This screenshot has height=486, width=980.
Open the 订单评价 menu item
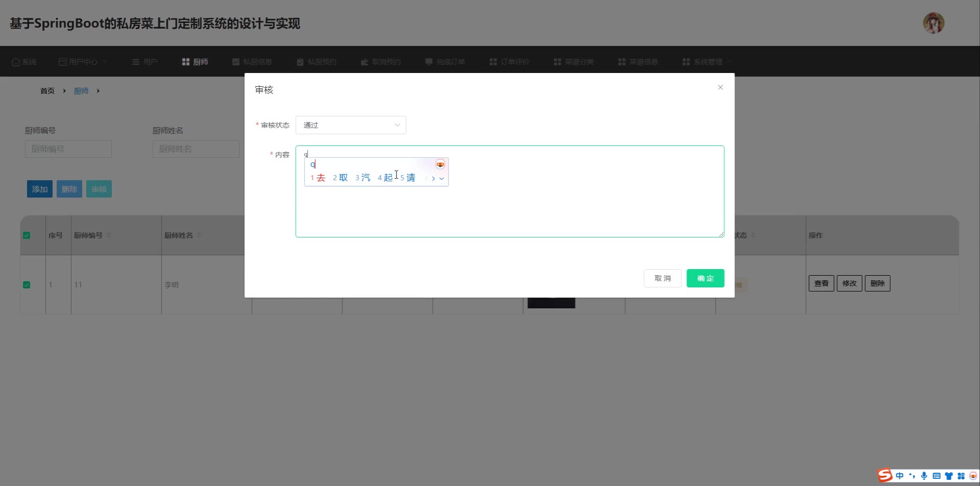pos(509,62)
